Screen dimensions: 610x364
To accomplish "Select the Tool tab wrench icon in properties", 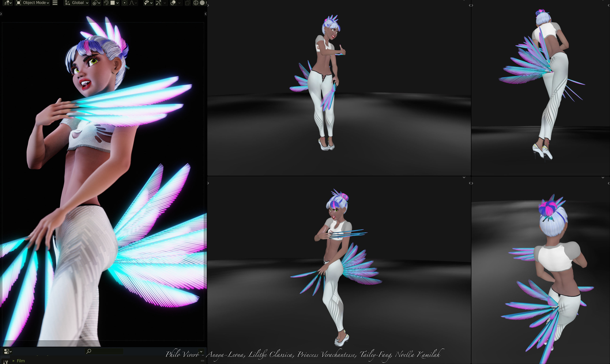I will coord(5,362).
